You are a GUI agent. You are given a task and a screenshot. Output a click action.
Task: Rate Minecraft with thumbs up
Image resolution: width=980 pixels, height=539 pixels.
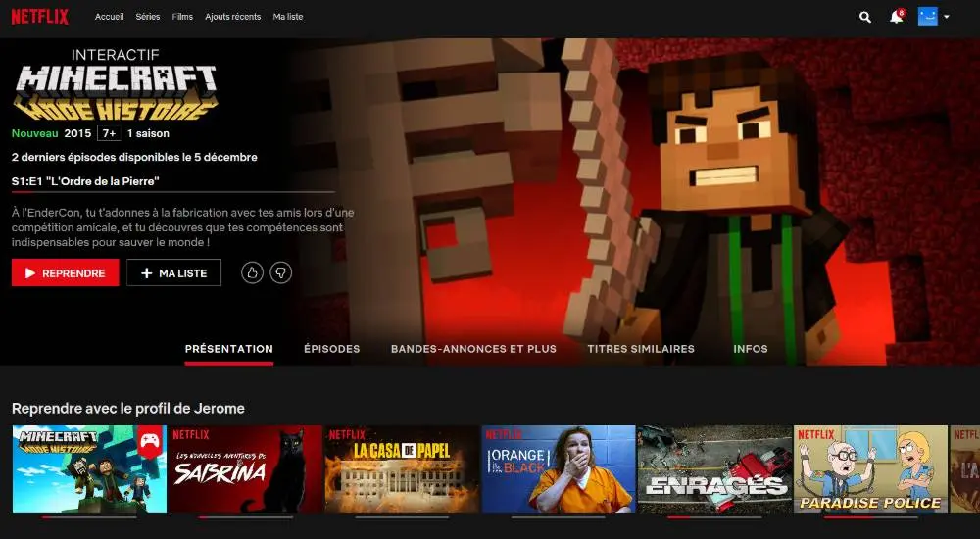pos(252,272)
